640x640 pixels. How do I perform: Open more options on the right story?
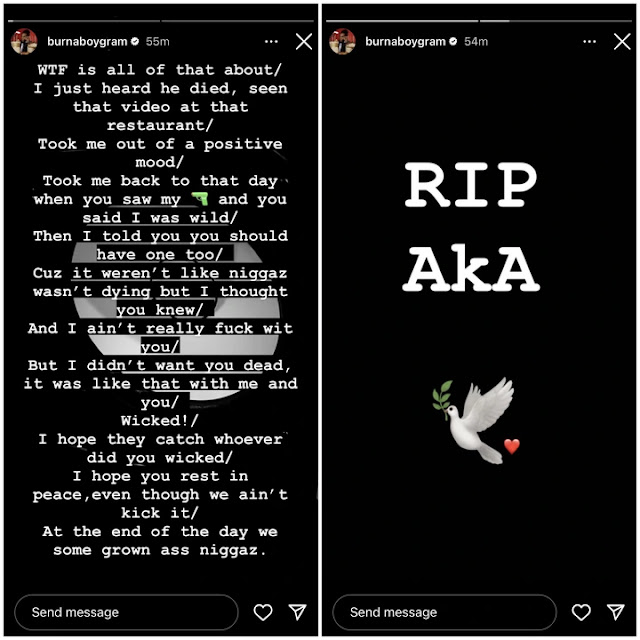pyautogui.click(x=589, y=42)
